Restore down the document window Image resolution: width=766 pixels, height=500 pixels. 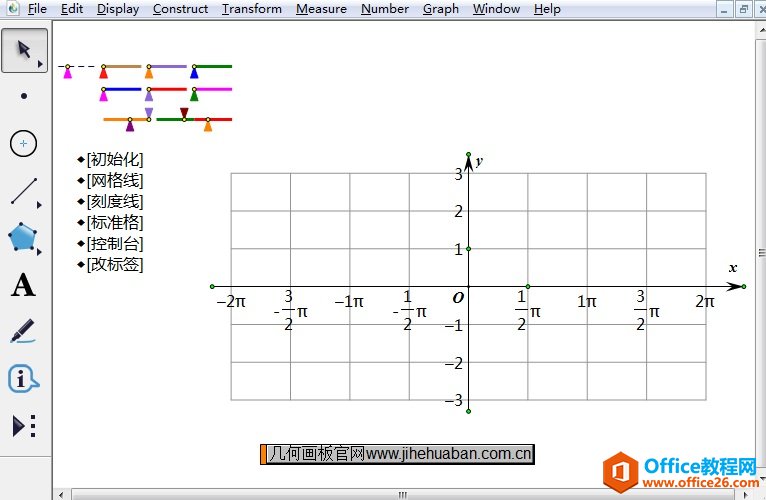[744, 9]
